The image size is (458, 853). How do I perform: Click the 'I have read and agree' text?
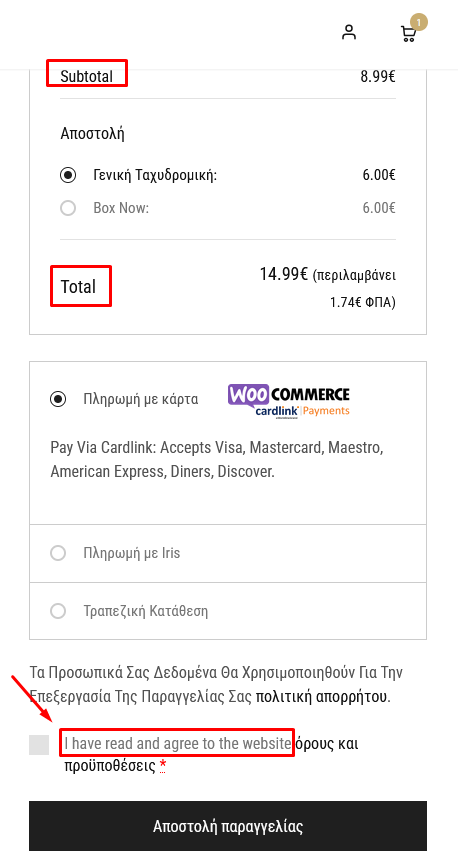[178, 743]
